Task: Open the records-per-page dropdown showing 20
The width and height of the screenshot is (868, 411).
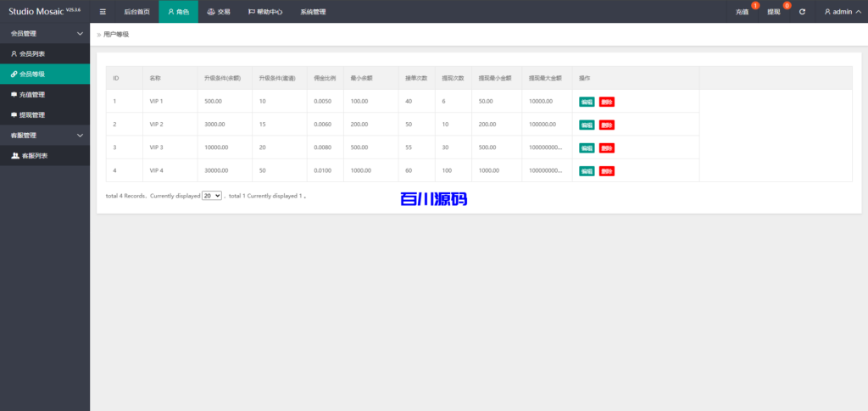Action: [x=212, y=195]
